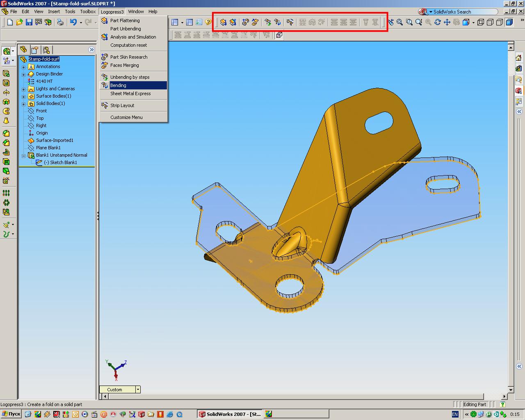525x420 pixels.
Task: Click the first Logopress3 flattening toolbar icon
Action: [223, 22]
